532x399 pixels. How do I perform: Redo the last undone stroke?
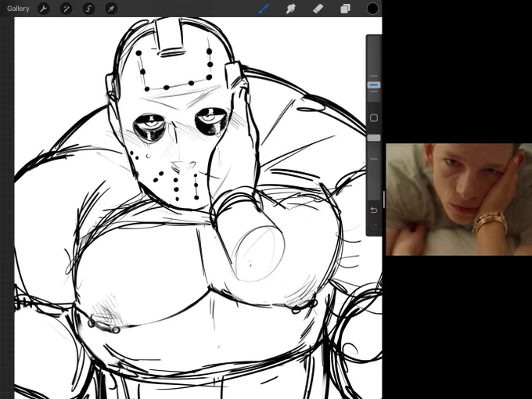tap(373, 226)
